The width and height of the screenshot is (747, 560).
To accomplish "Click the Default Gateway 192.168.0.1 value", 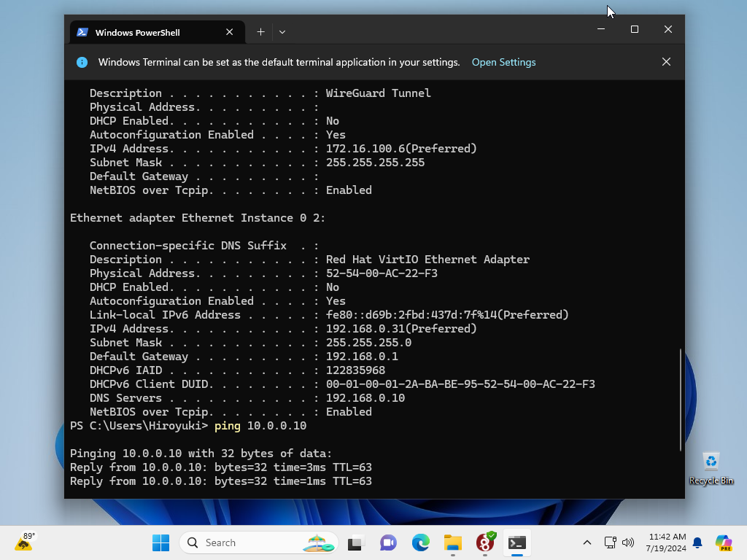I will 362,356.
